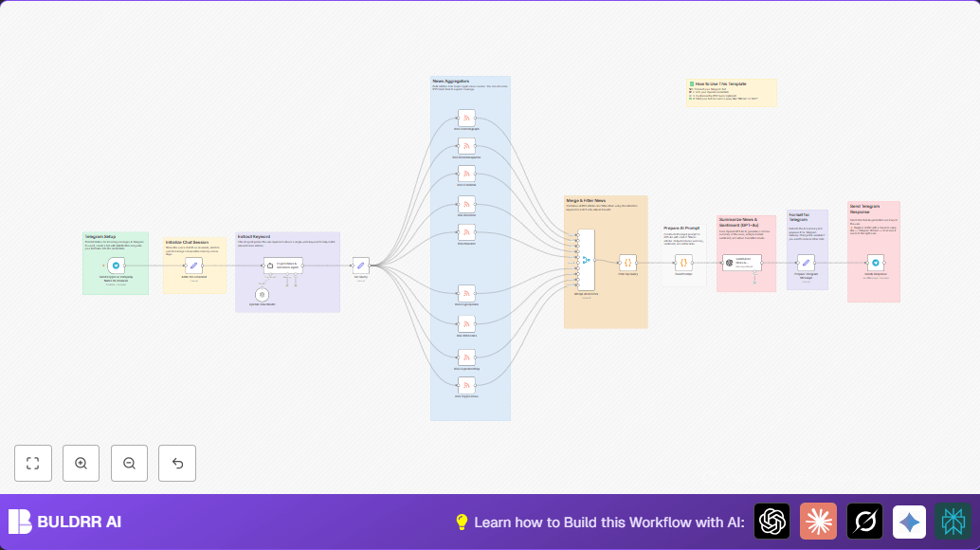Click the lightbulb icon in the banner
The width and height of the screenshot is (980, 550).
[x=462, y=522]
